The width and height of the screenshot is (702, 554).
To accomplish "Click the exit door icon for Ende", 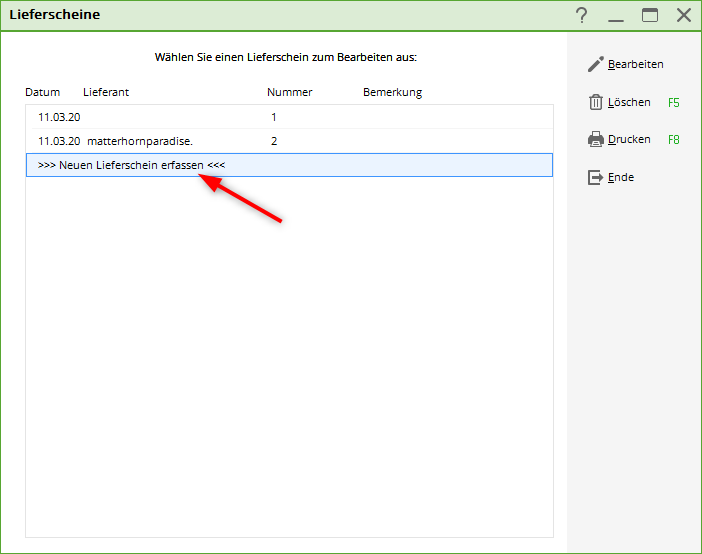I will point(596,177).
